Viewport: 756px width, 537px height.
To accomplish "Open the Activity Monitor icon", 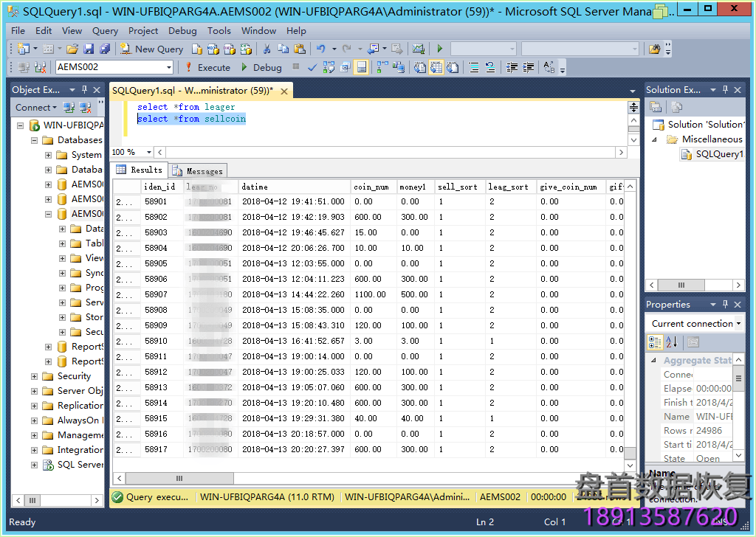I will click(x=418, y=49).
